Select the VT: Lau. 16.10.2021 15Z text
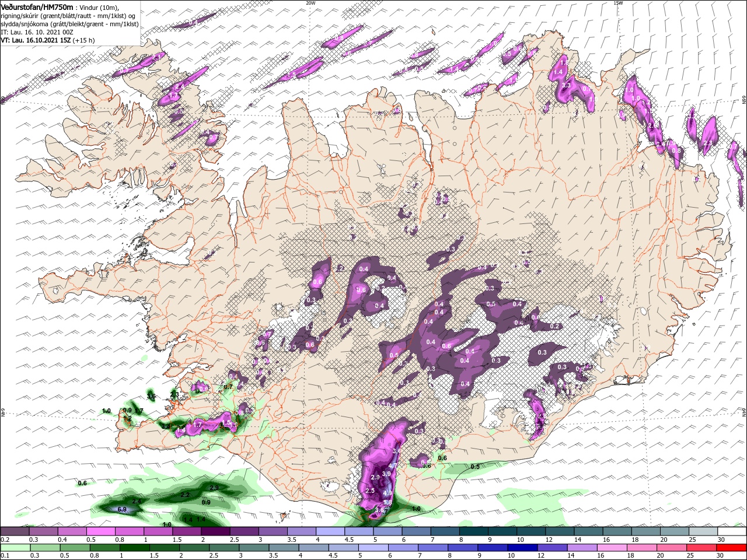Screen dimensions: 747x560 coord(36,40)
